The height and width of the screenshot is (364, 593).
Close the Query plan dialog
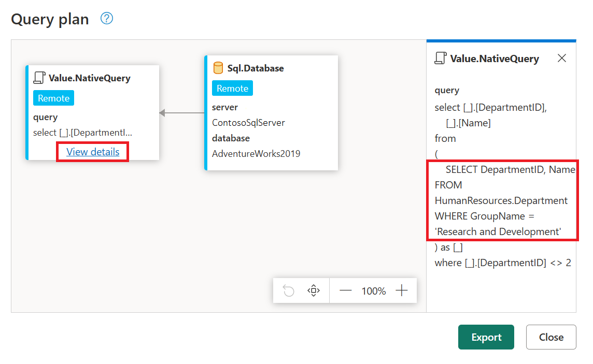[550, 337]
